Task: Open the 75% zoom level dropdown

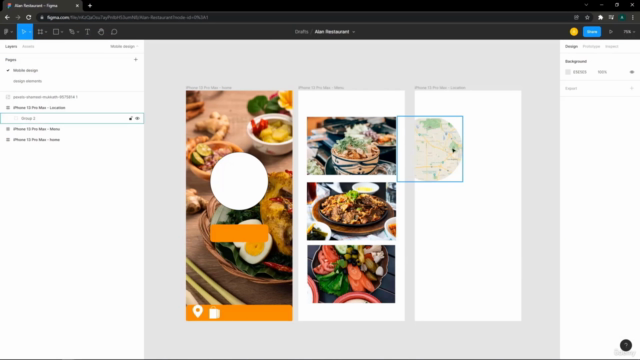Action: (629, 31)
